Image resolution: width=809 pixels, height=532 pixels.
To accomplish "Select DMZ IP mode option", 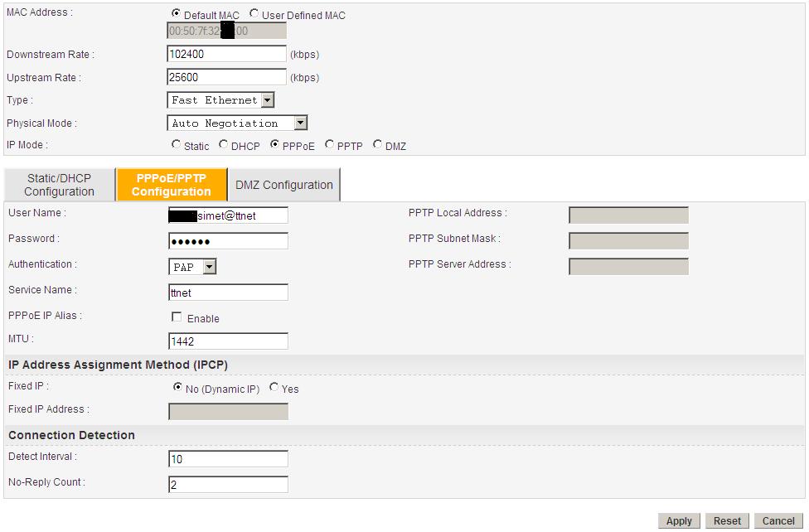I will pyautogui.click(x=378, y=145).
